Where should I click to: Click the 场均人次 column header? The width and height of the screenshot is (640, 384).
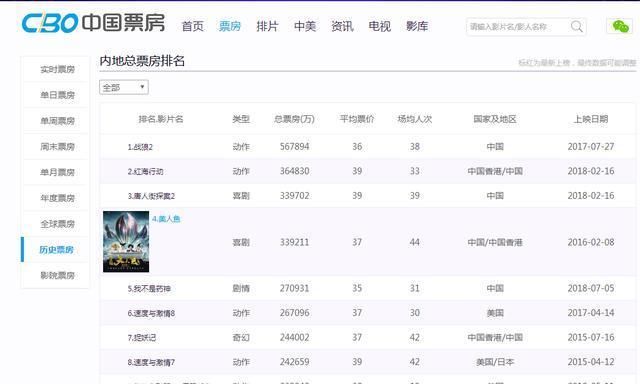click(415, 119)
